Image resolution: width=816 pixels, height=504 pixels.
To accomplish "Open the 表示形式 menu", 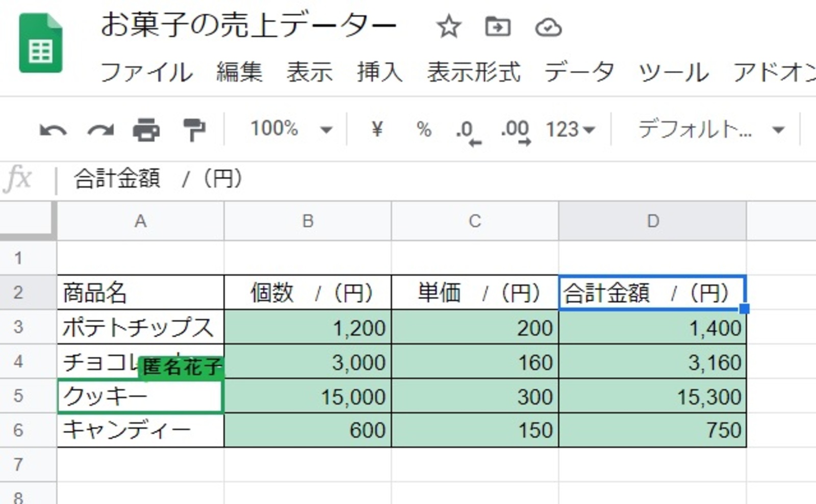I will (474, 72).
